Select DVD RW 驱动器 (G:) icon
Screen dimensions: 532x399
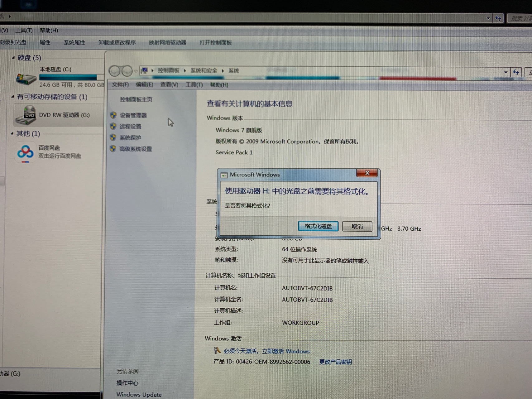[26, 115]
